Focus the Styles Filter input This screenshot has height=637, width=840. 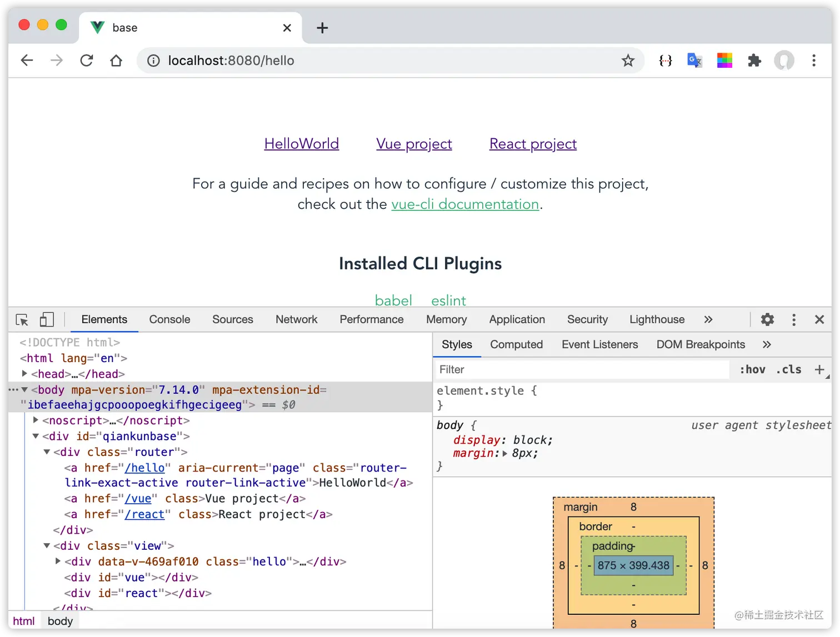coord(583,369)
